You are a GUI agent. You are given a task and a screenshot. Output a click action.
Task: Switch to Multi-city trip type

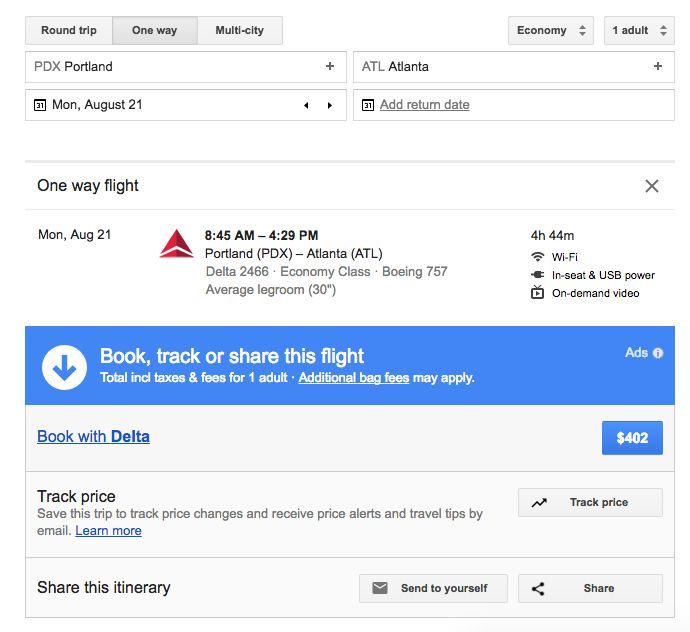coord(240,31)
